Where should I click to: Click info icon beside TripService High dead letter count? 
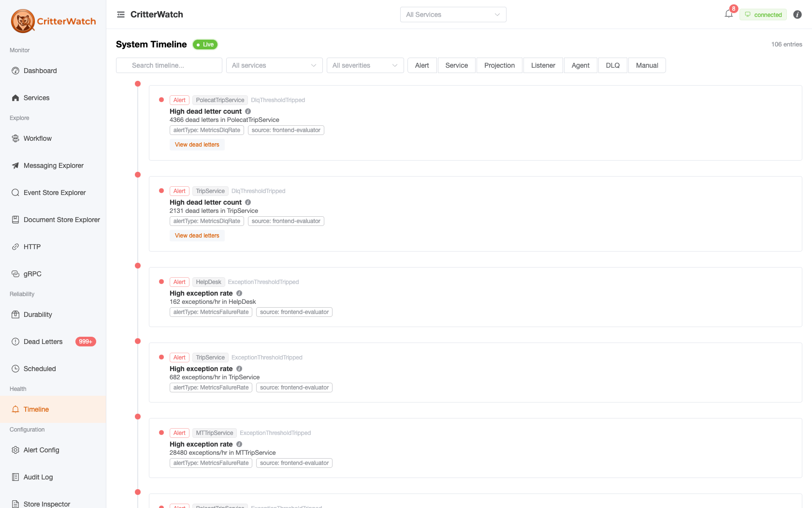click(248, 202)
